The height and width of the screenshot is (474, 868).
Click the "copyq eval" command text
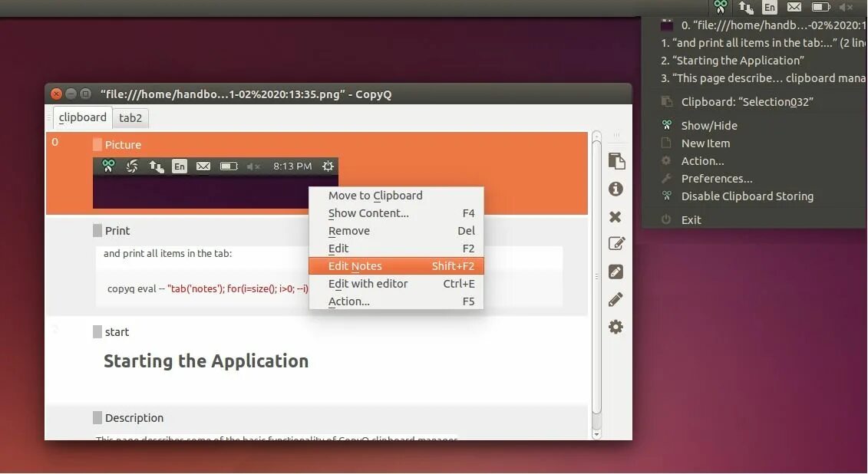pyautogui.click(x=207, y=288)
